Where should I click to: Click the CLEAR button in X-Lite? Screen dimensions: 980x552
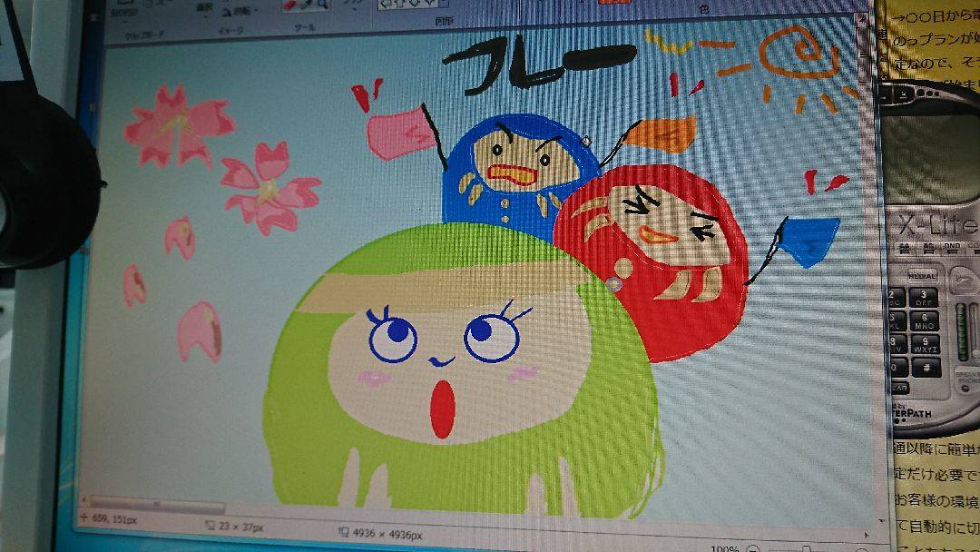pyautogui.click(x=899, y=388)
